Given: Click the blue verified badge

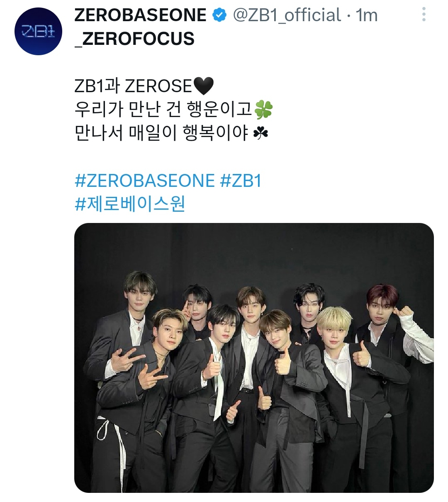Looking at the screenshot, I should [x=219, y=16].
